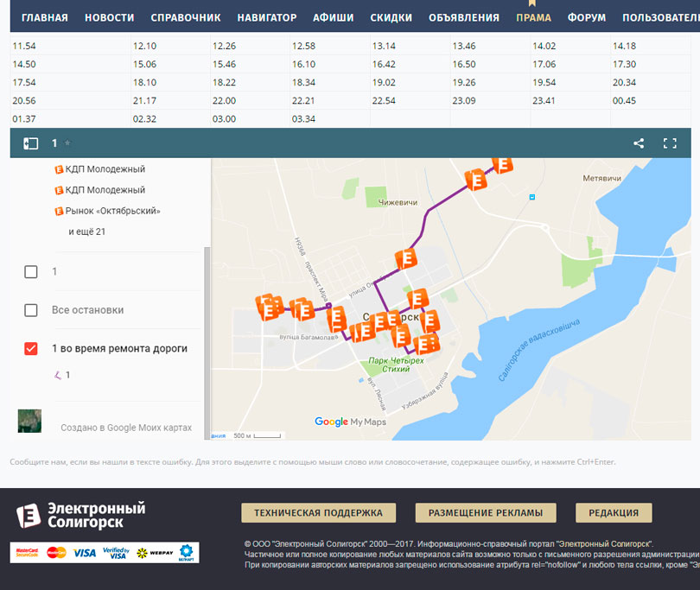This screenshot has width=700, height=590.
Task: Collapse the map legend sidebar panel
Action: (x=31, y=143)
